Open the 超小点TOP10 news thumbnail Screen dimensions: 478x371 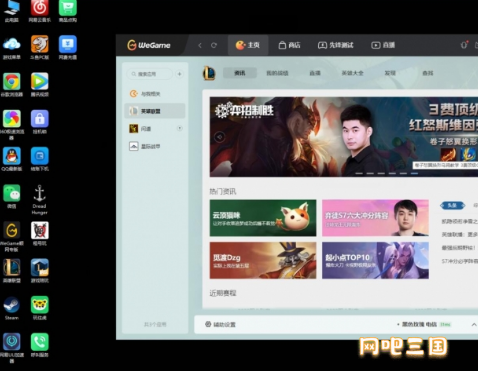coord(375,260)
